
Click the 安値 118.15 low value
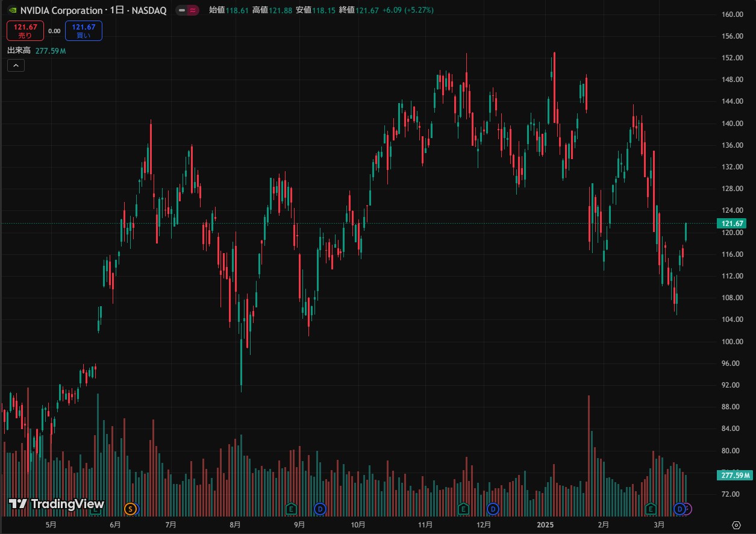coord(316,10)
